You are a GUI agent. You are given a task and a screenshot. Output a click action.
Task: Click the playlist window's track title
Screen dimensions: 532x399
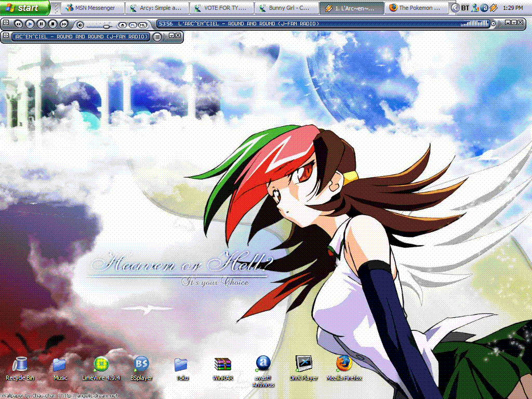(82, 37)
